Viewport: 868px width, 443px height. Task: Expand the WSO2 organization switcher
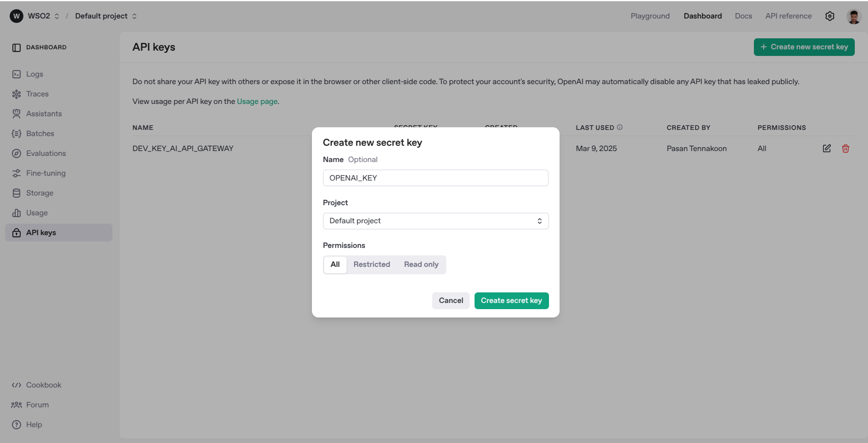click(57, 16)
